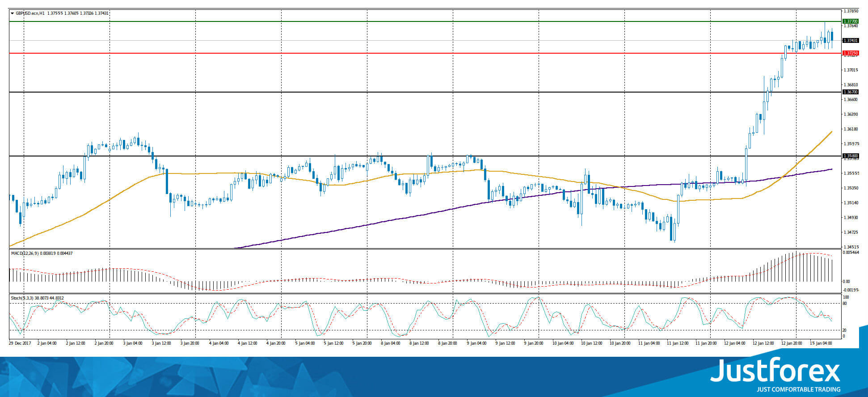
Task: Click the current price label 1.37431
Action: [850, 41]
